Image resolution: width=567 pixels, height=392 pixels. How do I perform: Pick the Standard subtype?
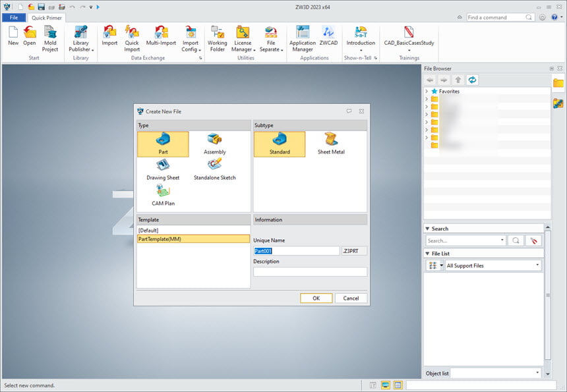click(280, 144)
